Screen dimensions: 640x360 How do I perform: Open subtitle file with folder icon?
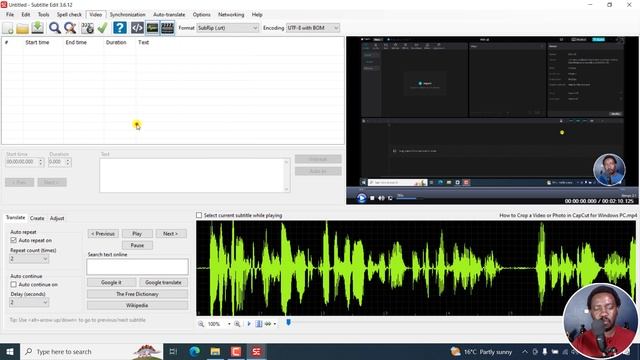pos(22,28)
